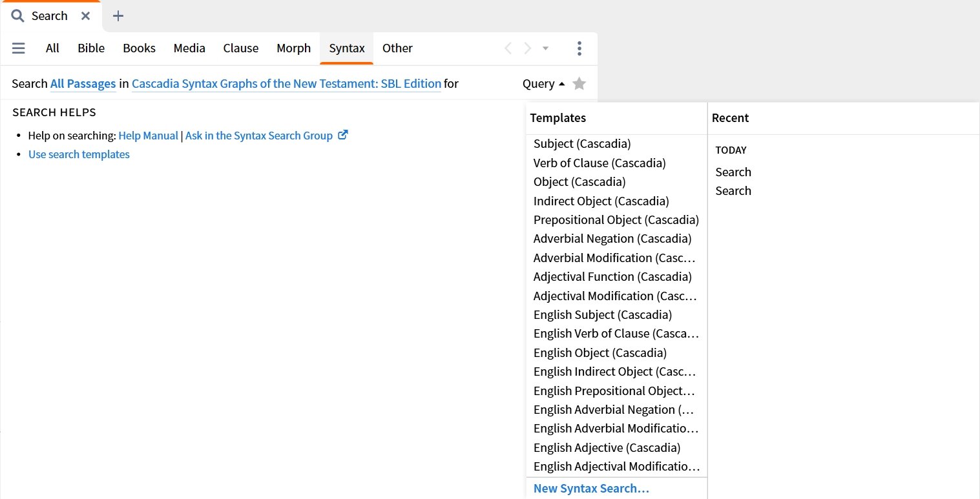The width and height of the screenshot is (980, 499).
Task: Open a new tab with plus icon
Action: (x=118, y=16)
